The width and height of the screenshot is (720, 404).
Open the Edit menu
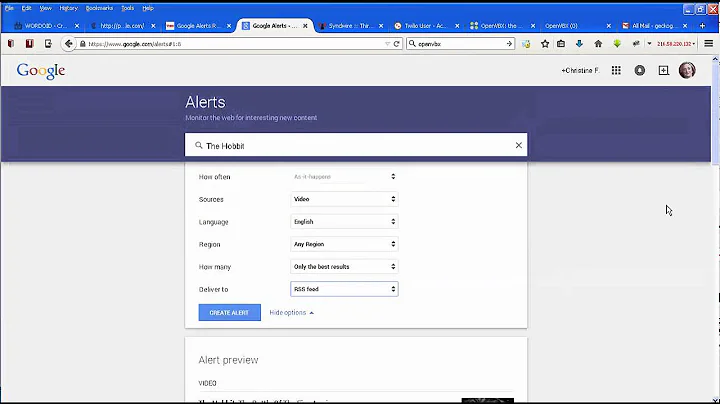pyautogui.click(x=26, y=8)
